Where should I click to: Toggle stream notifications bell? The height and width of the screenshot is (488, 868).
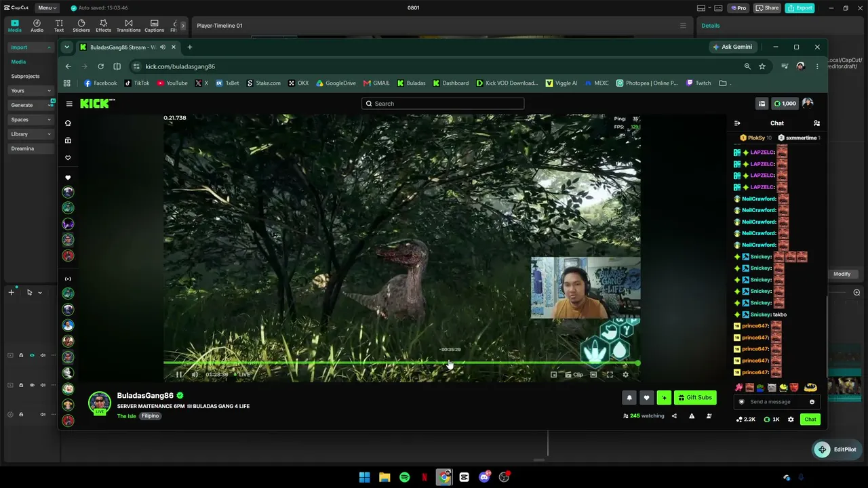629,398
